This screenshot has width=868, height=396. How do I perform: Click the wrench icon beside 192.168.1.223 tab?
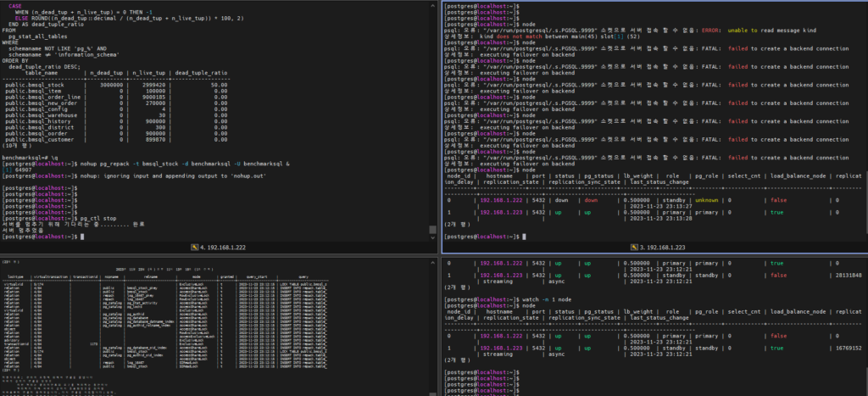click(635, 247)
